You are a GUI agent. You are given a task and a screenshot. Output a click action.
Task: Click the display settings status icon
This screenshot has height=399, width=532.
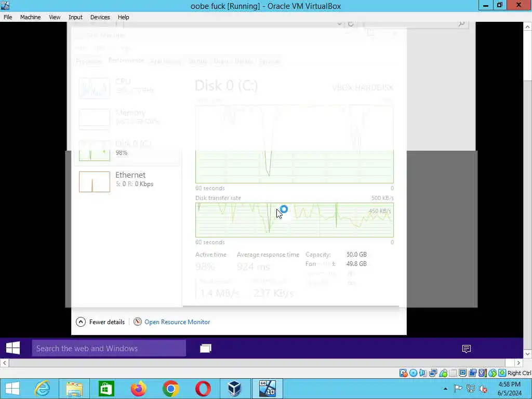463,373
